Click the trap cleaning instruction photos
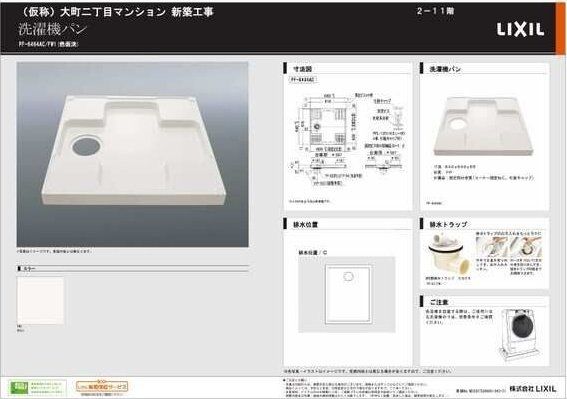The width and height of the screenshot is (567, 399). click(x=508, y=247)
